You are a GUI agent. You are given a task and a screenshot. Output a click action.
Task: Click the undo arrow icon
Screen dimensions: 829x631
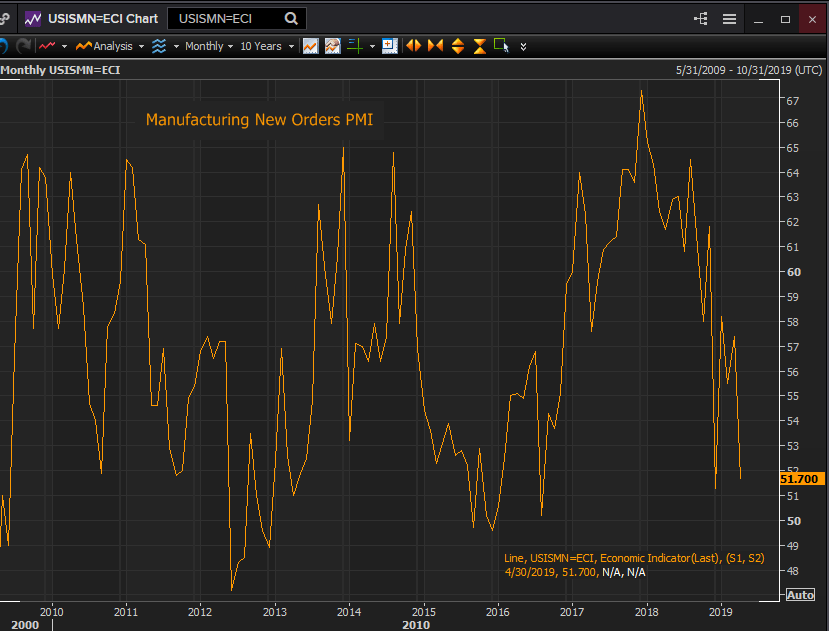[x=3, y=47]
